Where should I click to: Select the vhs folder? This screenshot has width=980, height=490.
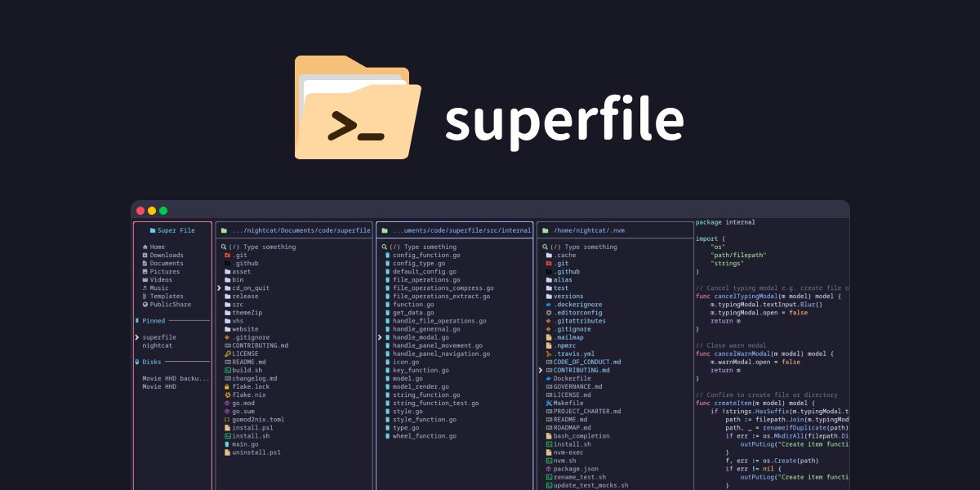point(234,320)
